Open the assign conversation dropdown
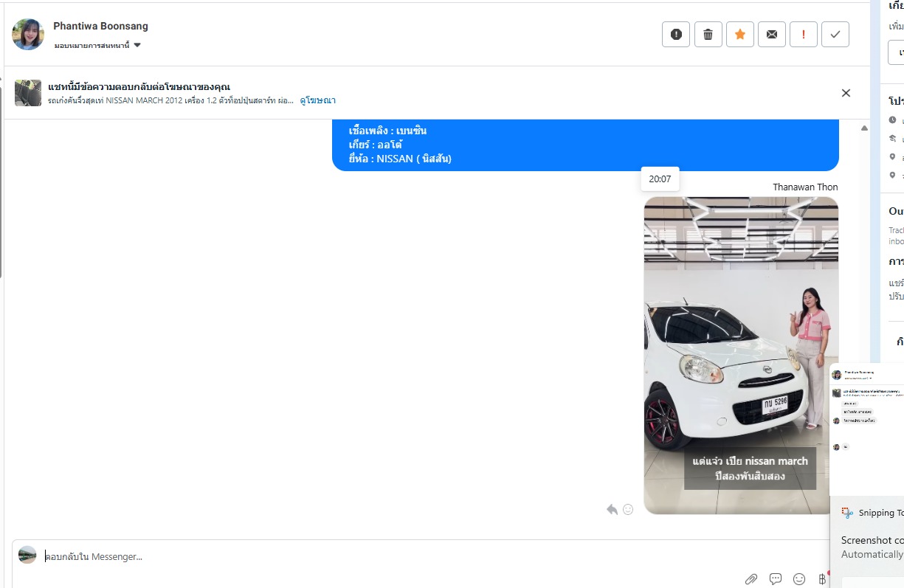The width and height of the screenshot is (904, 588). pyautogui.click(x=97, y=46)
